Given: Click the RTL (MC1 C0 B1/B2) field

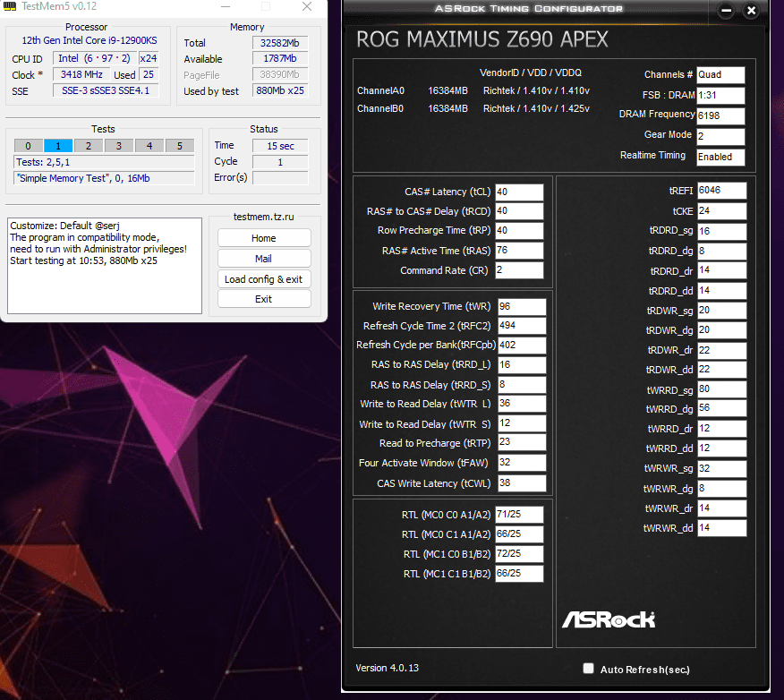Looking at the screenshot, I should coord(519,554).
